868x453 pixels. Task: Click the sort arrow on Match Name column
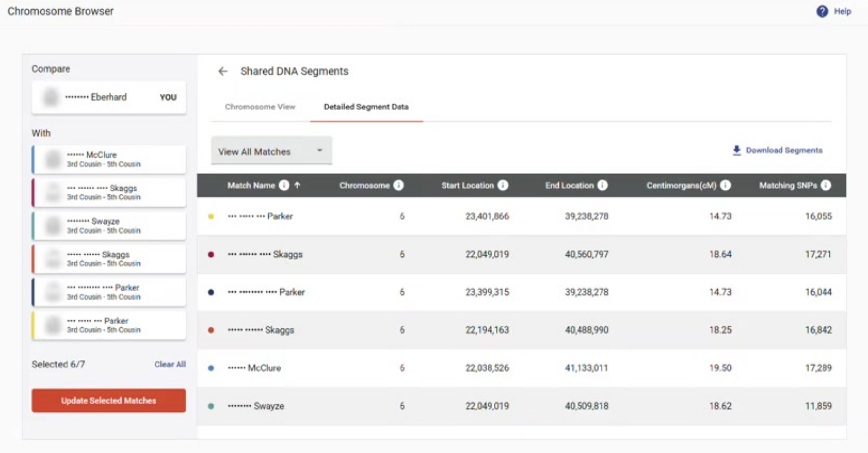tap(297, 185)
